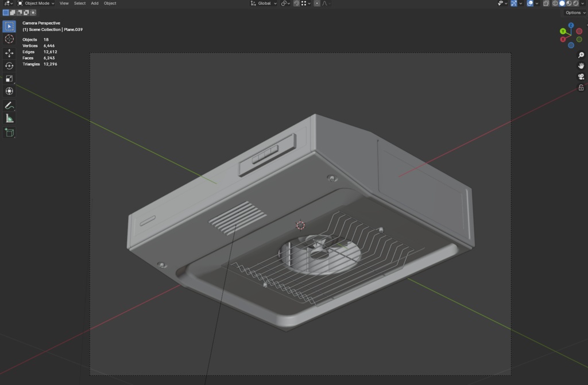This screenshot has height=385, width=588.
Task: Click the Objects 18 statistic
Action: pyautogui.click(x=36, y=40)
